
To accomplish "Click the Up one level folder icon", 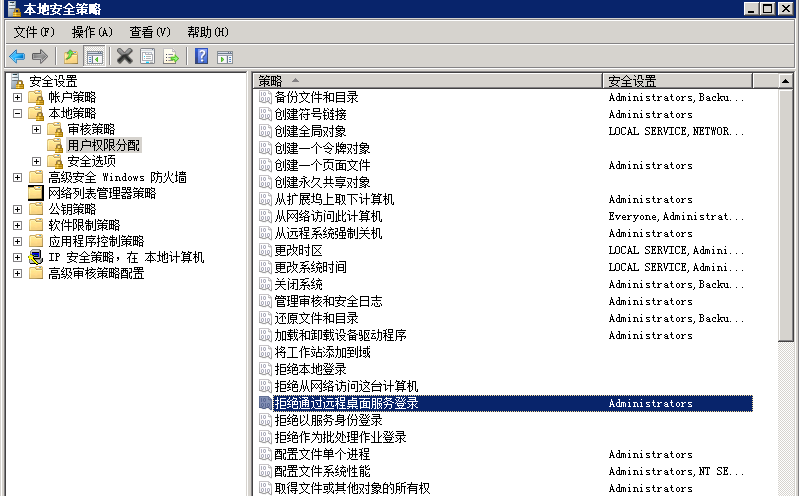I will (71, 56).
